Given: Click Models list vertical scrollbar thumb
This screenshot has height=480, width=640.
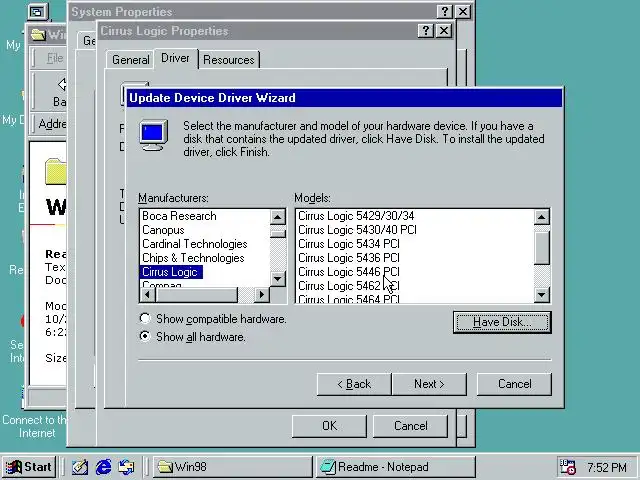Looking at the screenshot, I should [542, 248].
